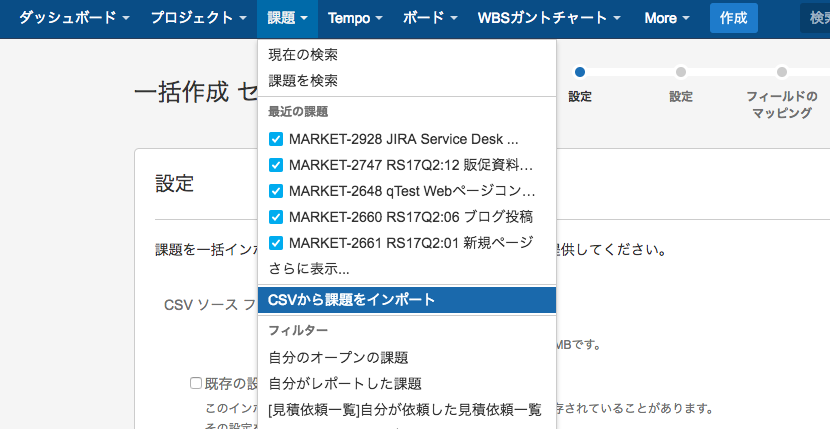The height and width of the screenshot is (429, 830).
Task: Click the first 設定 step marker in progress tracker
Action: pos(580,72)
